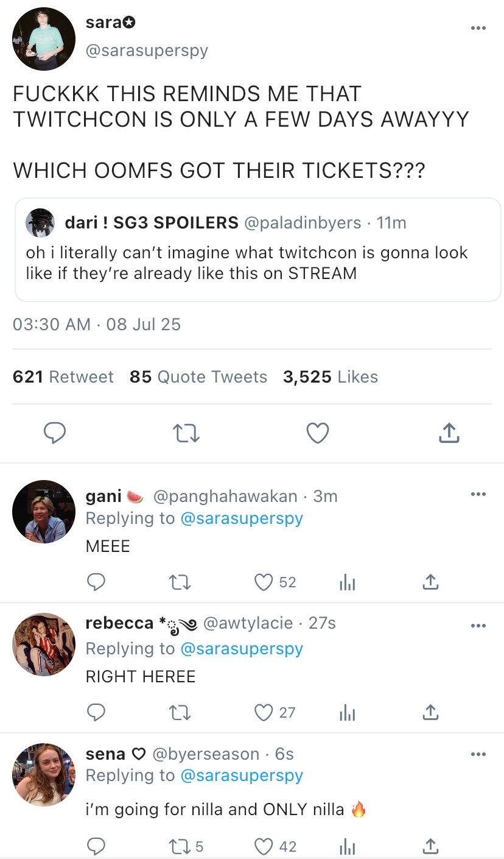504x859 pixels.
Task: Share rebecca's reply
Action: 430,712
